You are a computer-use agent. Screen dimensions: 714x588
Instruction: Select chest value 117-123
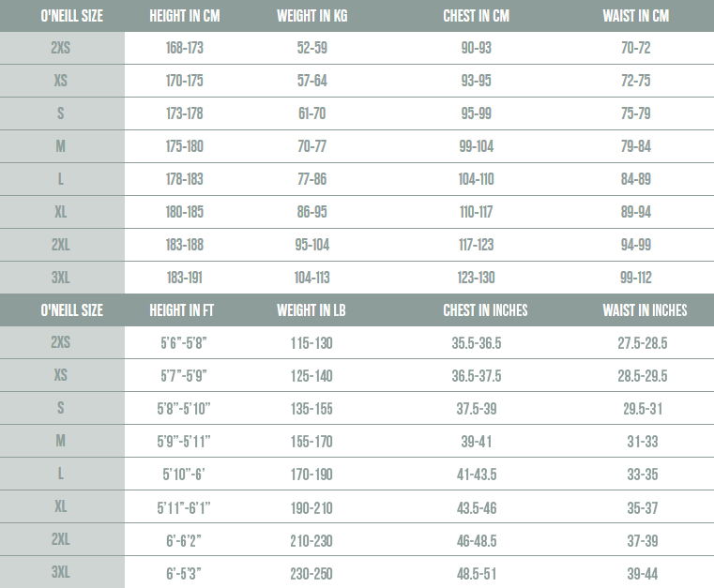(x=476, y=245)
